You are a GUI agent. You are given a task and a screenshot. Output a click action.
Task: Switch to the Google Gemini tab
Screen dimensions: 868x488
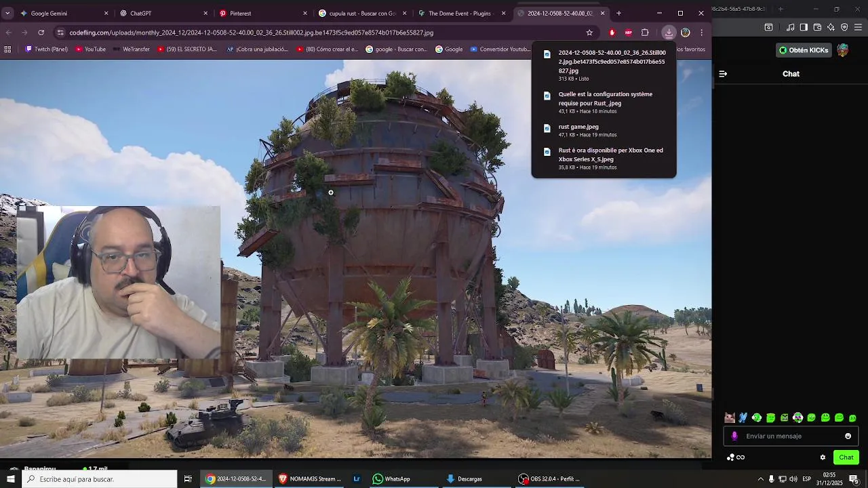(x=64, y=13)
